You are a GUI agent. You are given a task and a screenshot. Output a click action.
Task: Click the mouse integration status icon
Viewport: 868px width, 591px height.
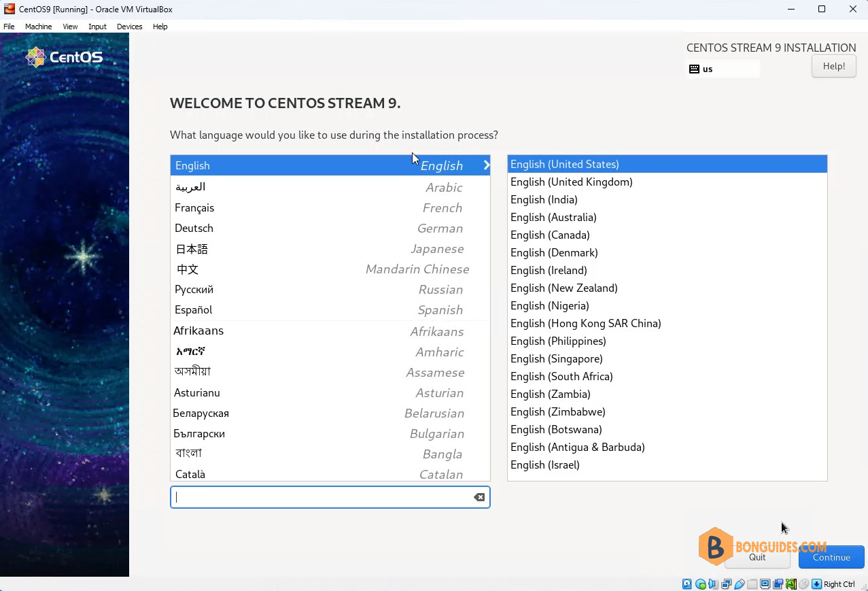coord(804,584)
